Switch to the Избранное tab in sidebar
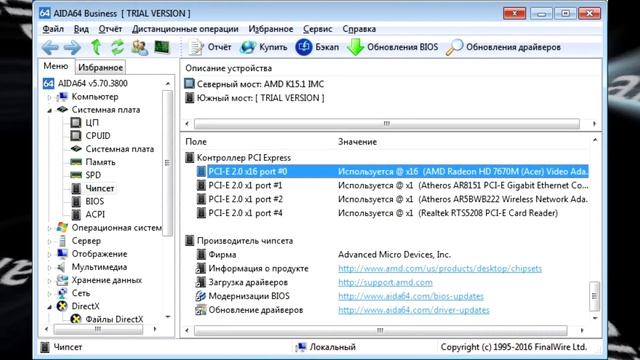The width and height of the screenshot is (640, 360). pyautogui.click(x=100, y=67)
